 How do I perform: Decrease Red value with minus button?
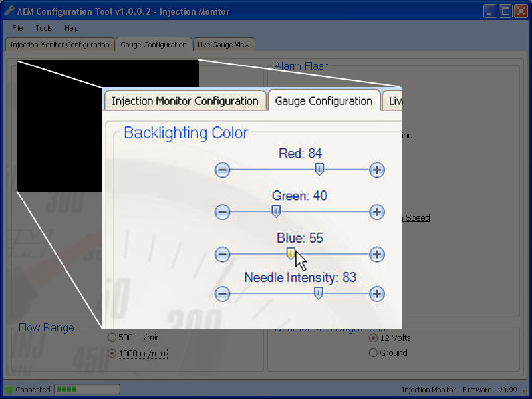point(223,170)
